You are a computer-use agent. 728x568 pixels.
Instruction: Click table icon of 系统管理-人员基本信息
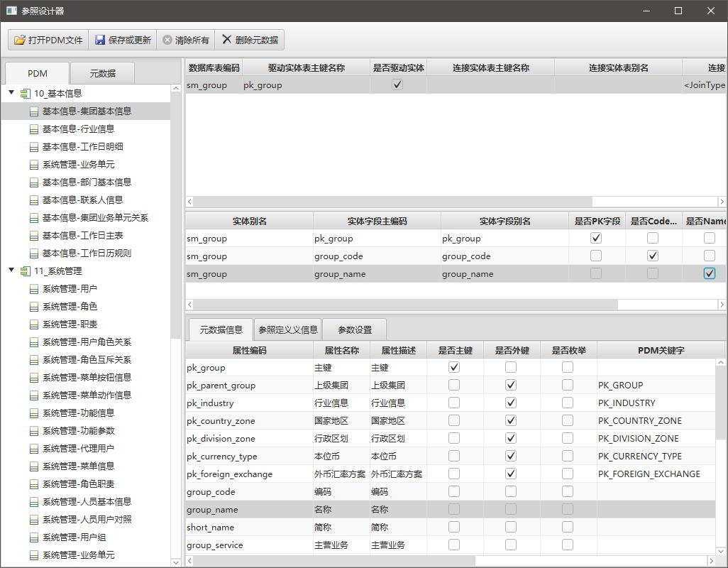pos(34,502)
